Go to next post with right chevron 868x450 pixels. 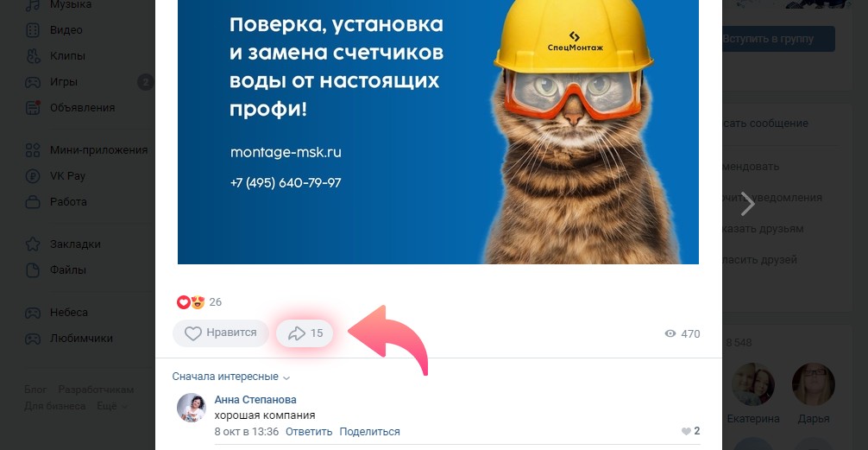pyautogui.click(x=747, y=203)
